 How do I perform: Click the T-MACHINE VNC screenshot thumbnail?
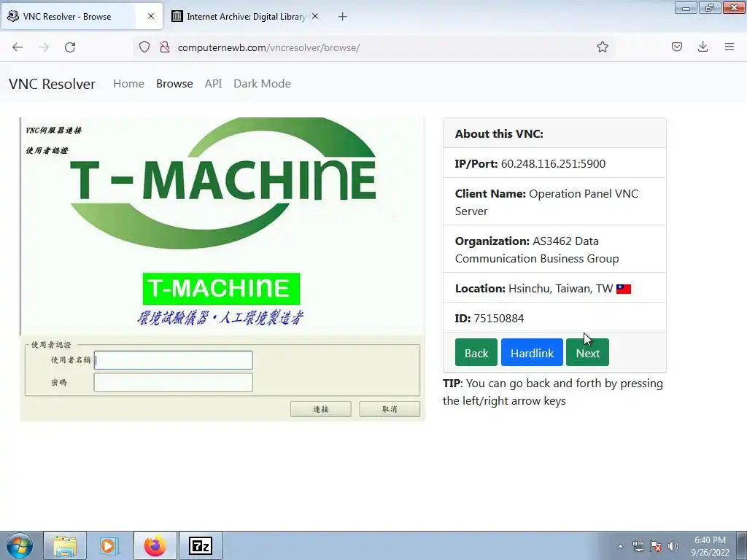pos(222,269)
